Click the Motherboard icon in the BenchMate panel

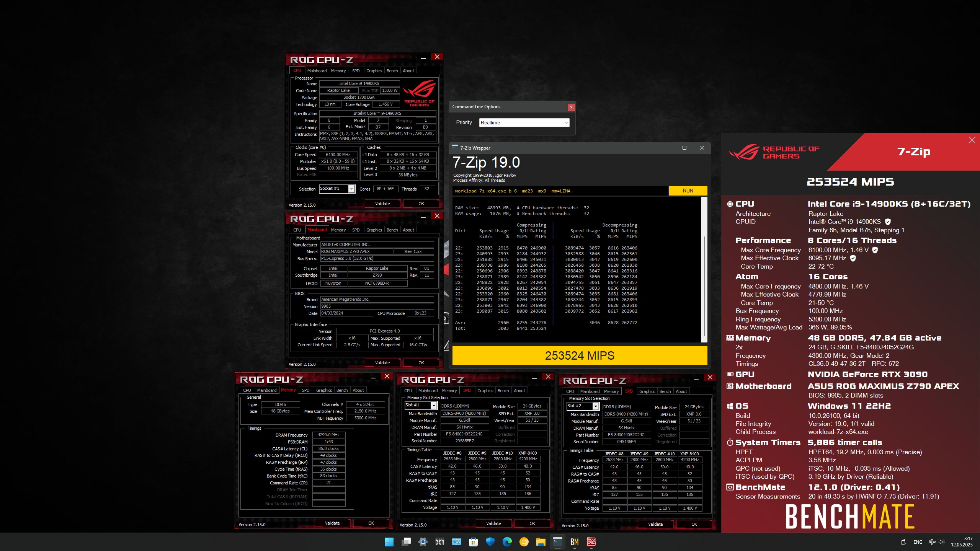pos(730,386)
